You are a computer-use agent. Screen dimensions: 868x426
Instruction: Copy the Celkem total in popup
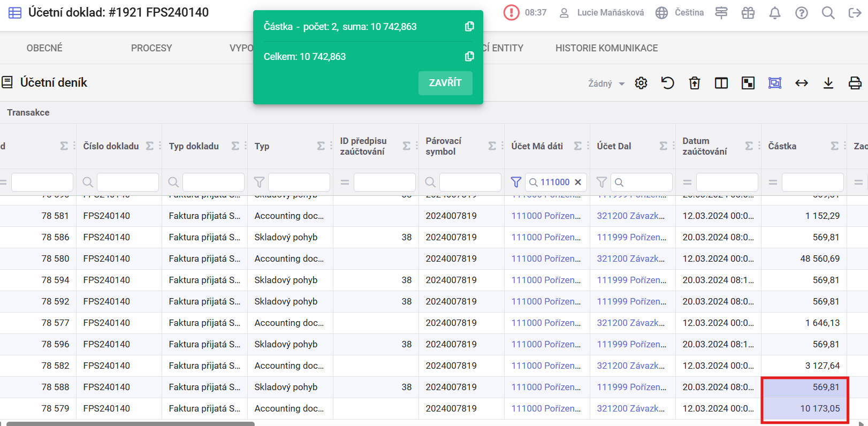(x=469, y=56)
